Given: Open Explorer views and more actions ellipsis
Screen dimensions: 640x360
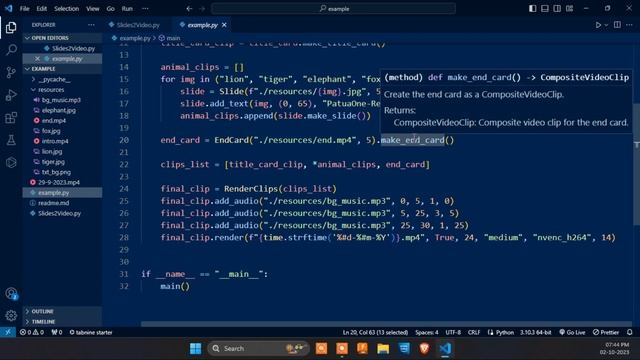Looking at the screenshot, I should (x=91, y=25).
